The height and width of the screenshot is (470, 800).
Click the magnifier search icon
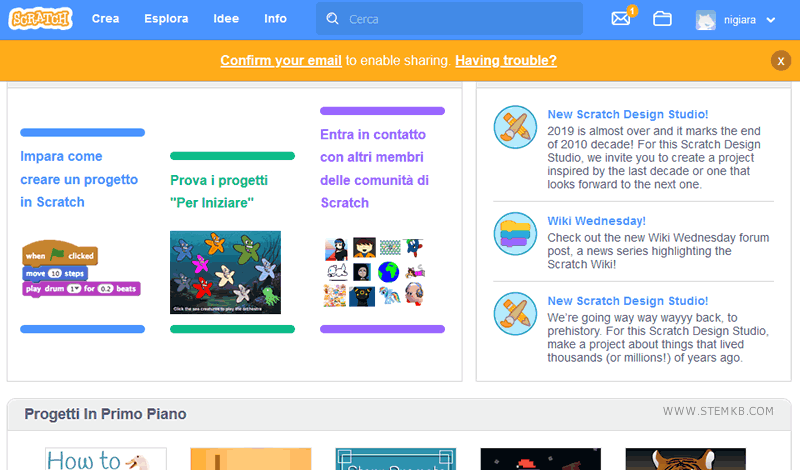[333, 19]
